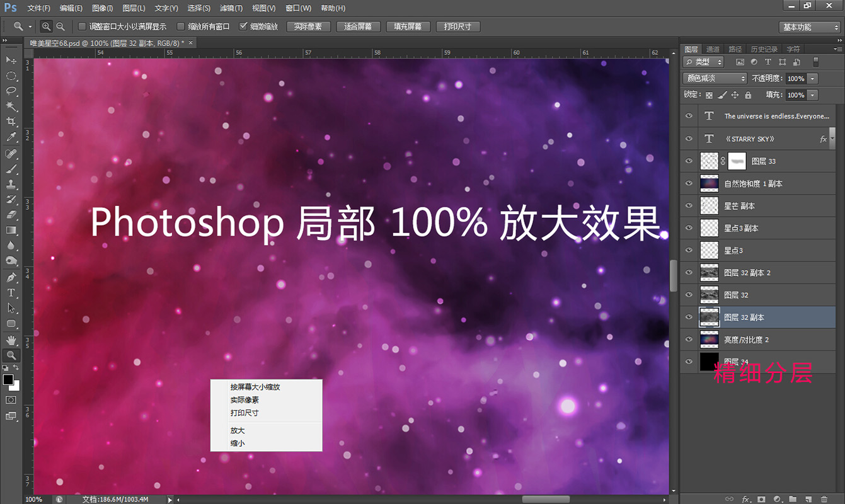The image size is (845, 504).
Task: Click the 实际像素 button in options bar
Action: point(308,26)
